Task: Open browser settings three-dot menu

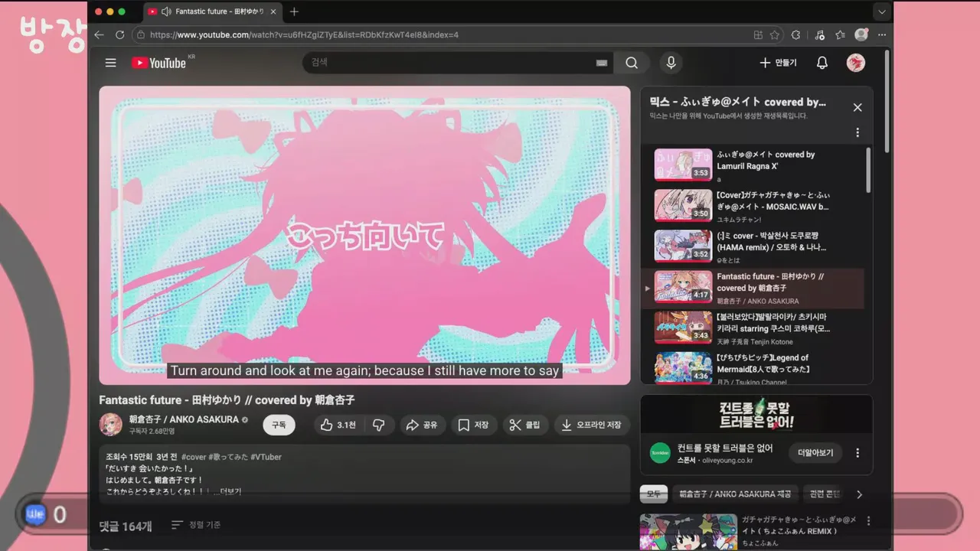Action: pos(882,34)
